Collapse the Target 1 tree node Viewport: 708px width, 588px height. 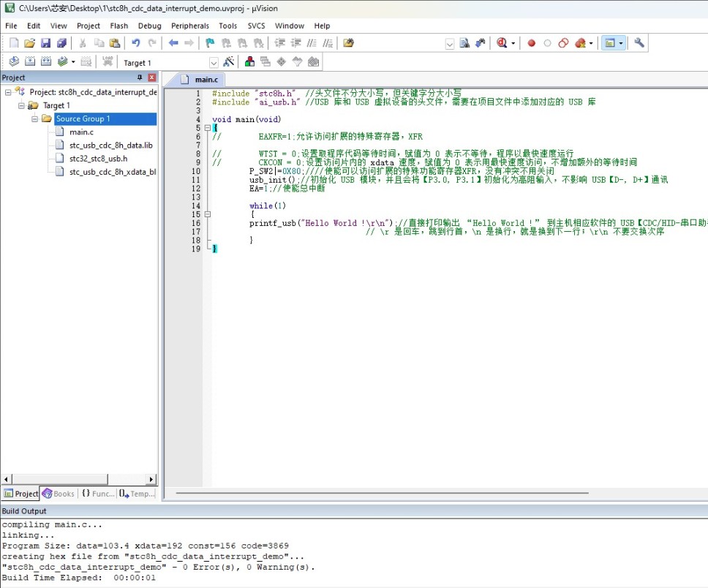pos(21,105)
